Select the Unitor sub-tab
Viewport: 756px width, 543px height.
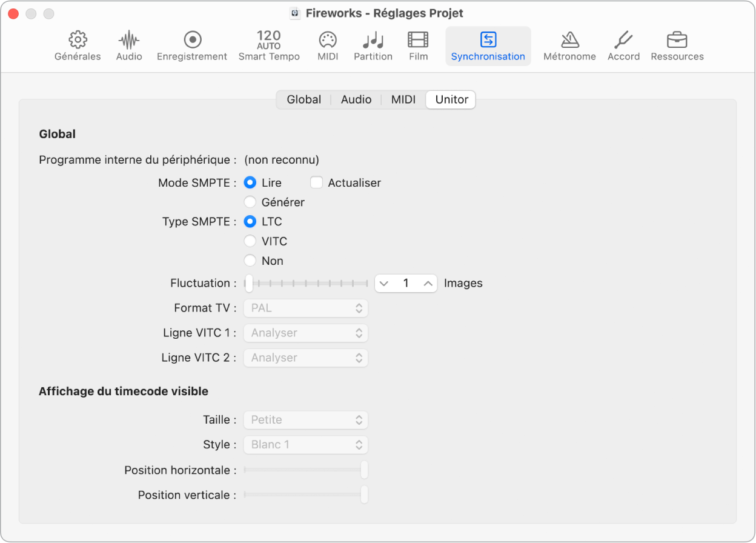point(451,99)
